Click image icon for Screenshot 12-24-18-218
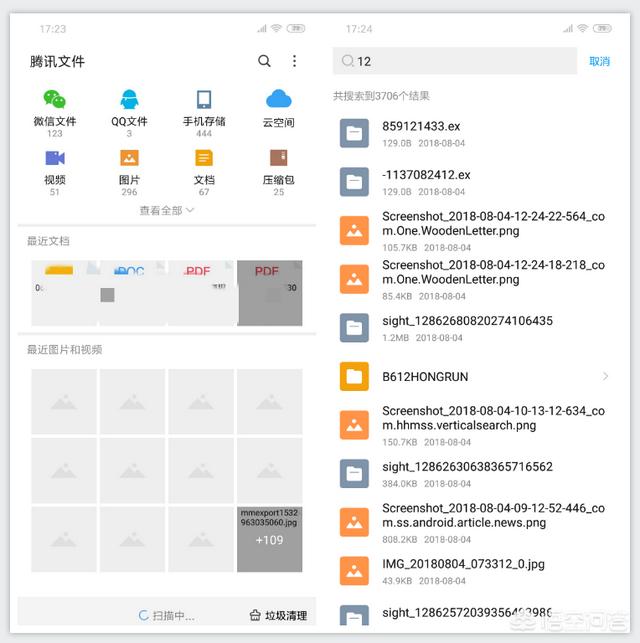The width and height of the screenshot is (640, 643). tap(354, 279)
